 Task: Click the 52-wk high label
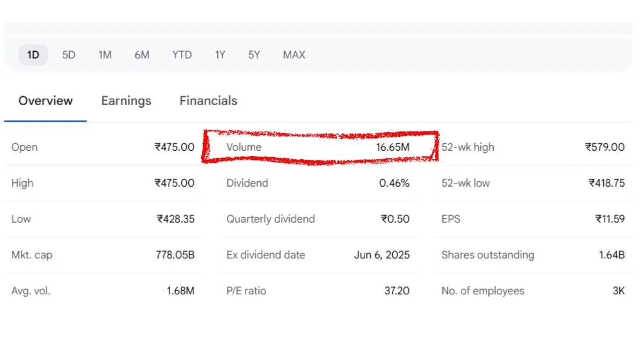coord(468,147)
